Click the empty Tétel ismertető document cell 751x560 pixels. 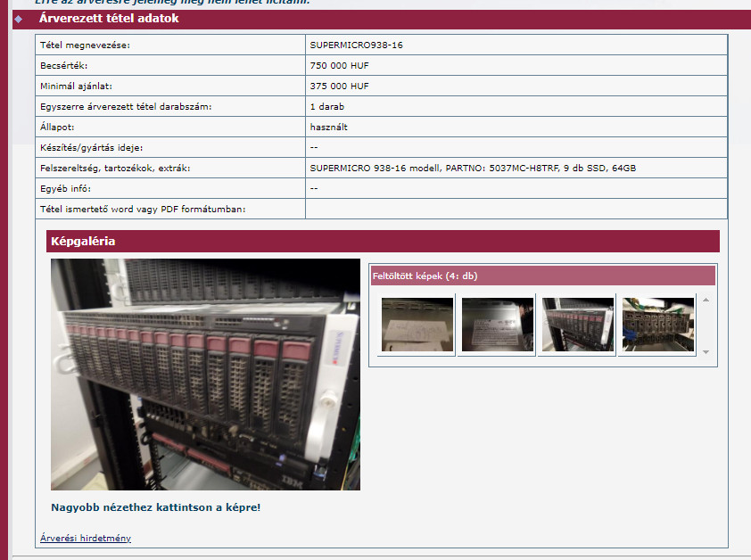[x=516, y=209]
